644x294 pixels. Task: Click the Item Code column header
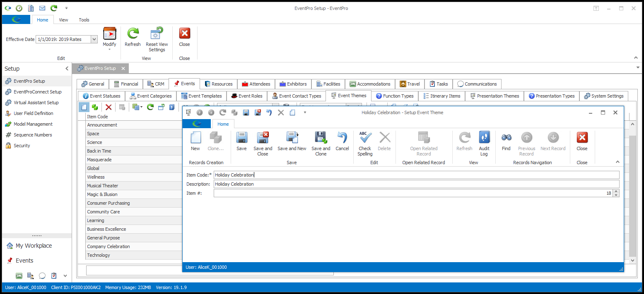[134, 117]
